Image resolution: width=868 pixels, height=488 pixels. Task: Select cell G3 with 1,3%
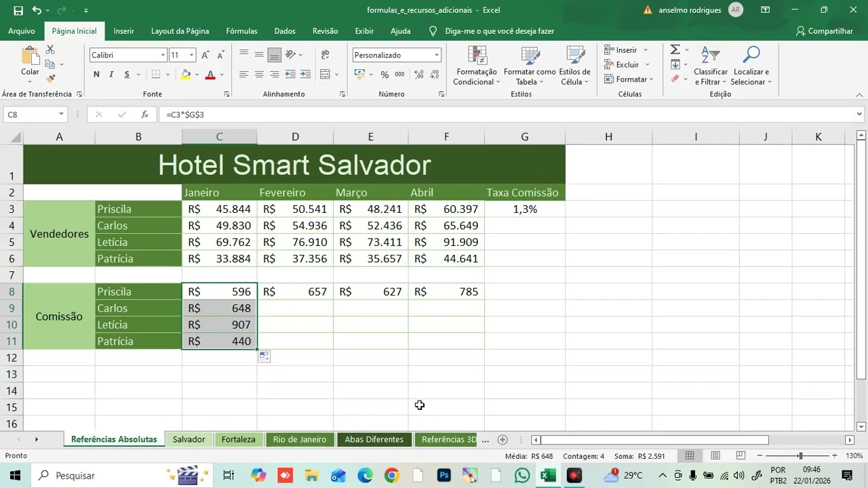coord(525,209)
